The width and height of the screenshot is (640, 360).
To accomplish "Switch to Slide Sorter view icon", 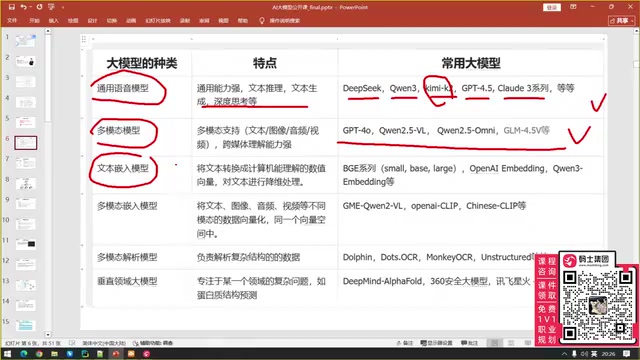I will pyautogui.click(x=511, y=343).
